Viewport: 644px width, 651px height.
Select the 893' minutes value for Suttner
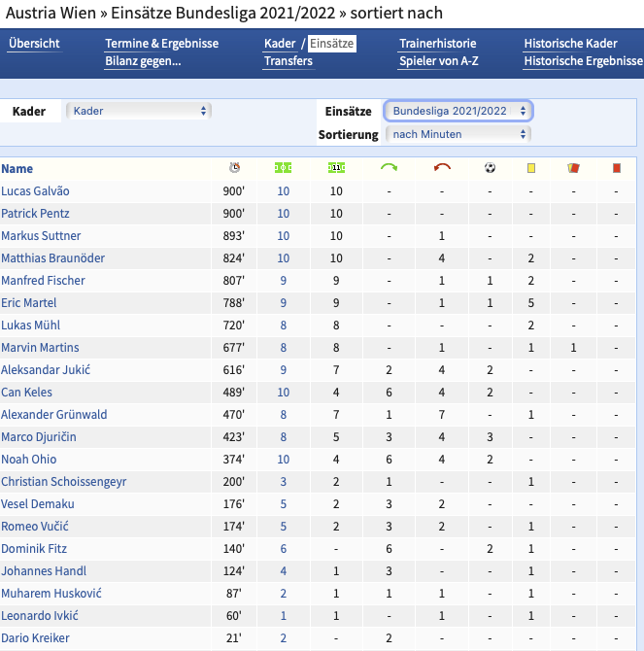[234, 236]
